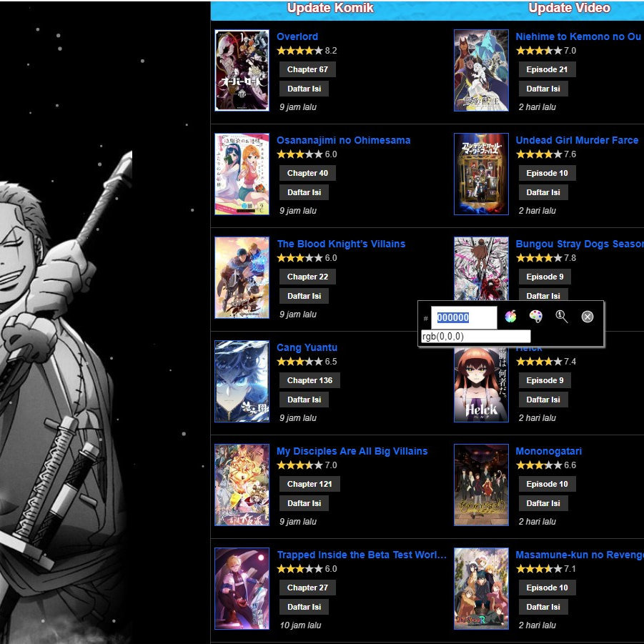Click the magnifier icon in color picker
This screenshot has height=644, width=644.
pyautogui.click(x=562, y=317)
